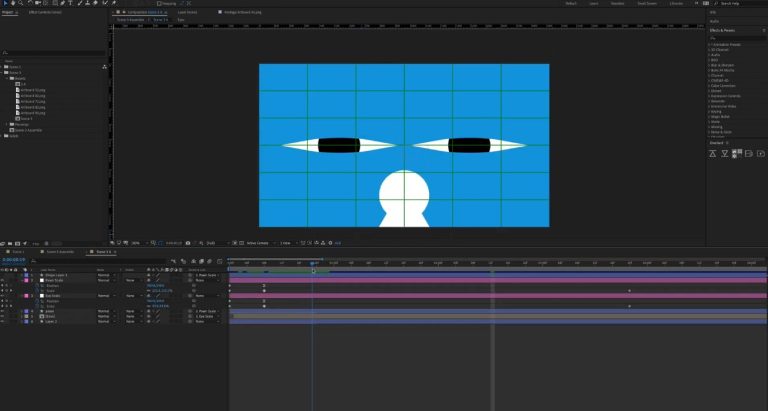Toggle the Snapping checkbox in toolbar
The image size is (768, 411).
point(159,3)
